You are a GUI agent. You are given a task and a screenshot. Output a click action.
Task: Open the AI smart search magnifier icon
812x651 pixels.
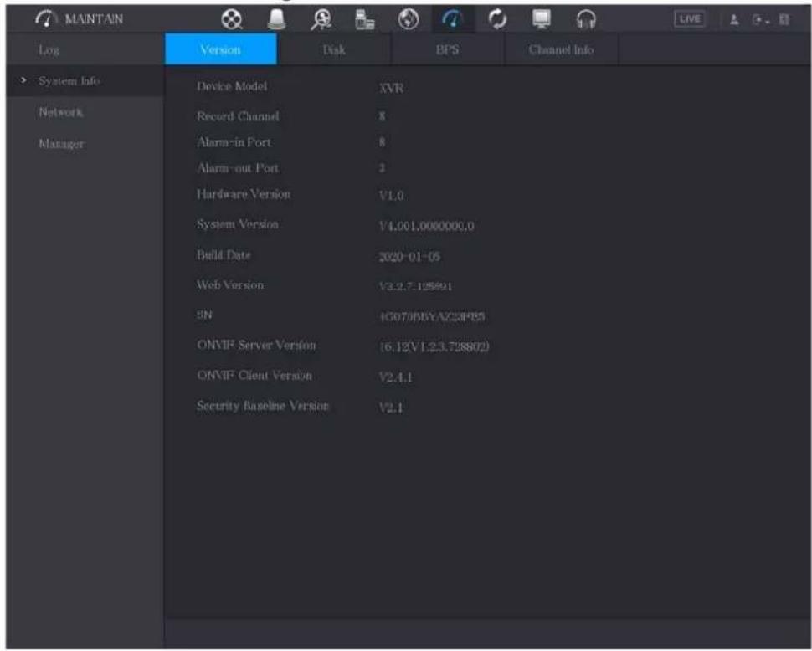[x=321, y=20]
